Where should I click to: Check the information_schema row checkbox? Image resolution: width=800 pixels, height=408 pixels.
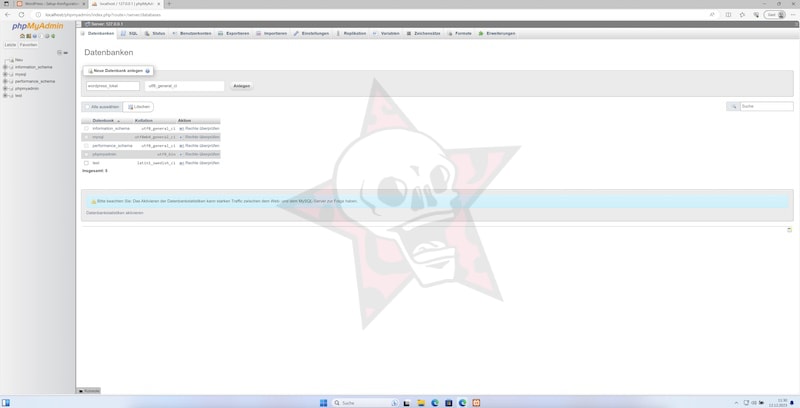[x=86, y=129]
